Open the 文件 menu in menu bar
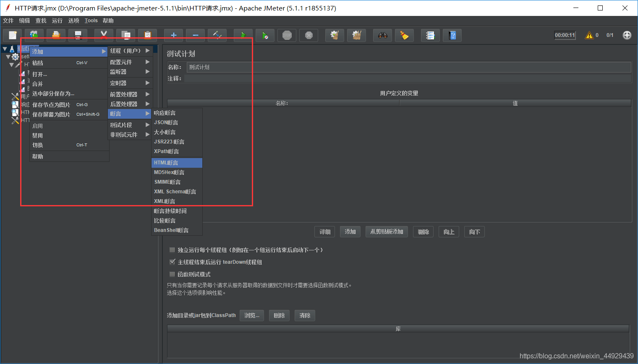 [x=8, y=21]
